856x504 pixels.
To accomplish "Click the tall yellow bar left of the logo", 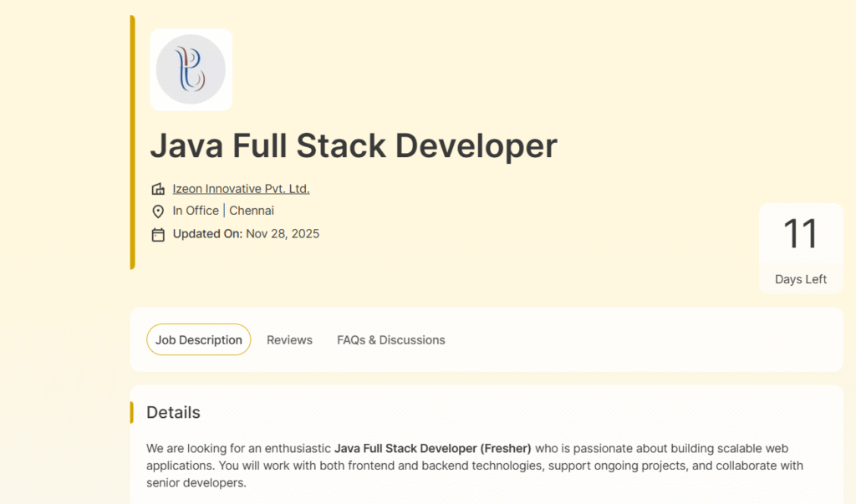I will 132,142.
